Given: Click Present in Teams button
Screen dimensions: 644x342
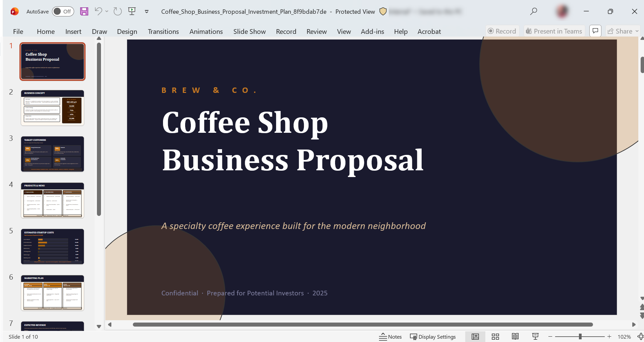Looking at the screenshot, I should [x=554, y=31].
